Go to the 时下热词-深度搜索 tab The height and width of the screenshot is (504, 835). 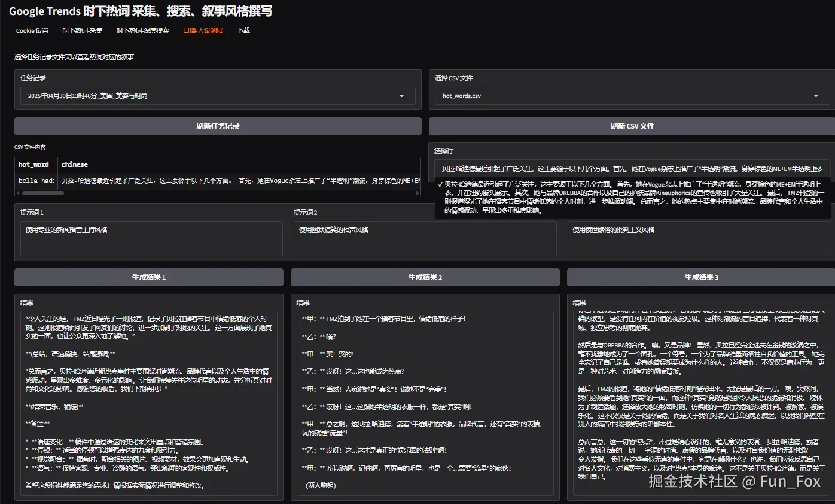142,30
